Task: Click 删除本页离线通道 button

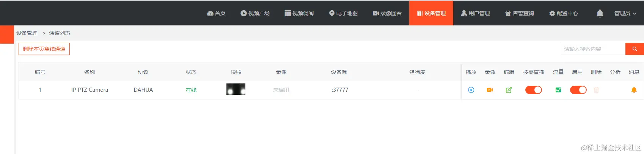Action: [x=44, y=49]
